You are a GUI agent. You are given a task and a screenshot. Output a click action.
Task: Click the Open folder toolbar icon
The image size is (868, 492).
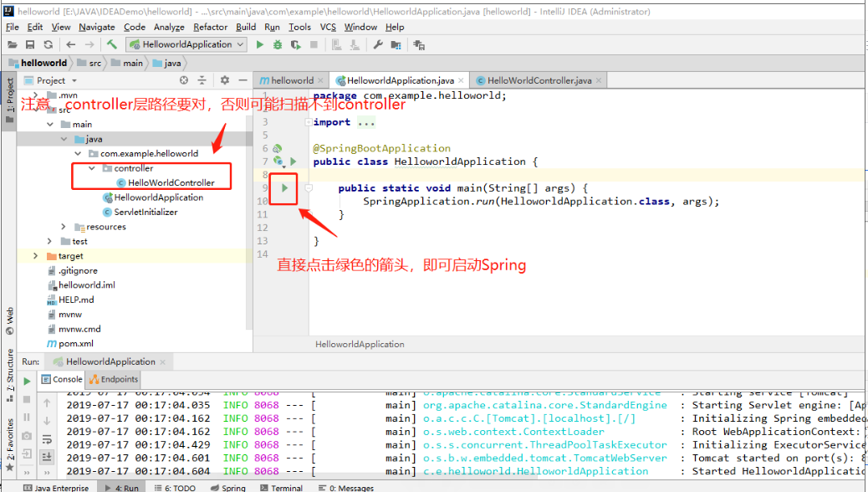(13, 45)
